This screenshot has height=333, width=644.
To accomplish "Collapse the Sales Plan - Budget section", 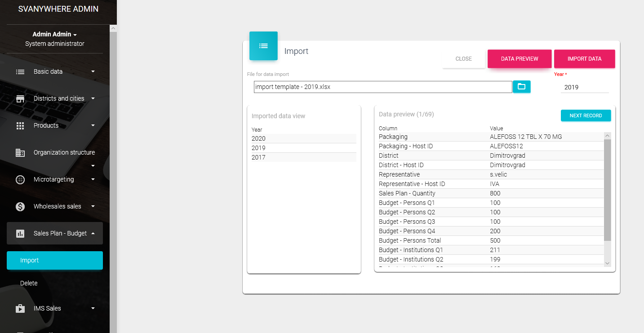I will (93, 233).
